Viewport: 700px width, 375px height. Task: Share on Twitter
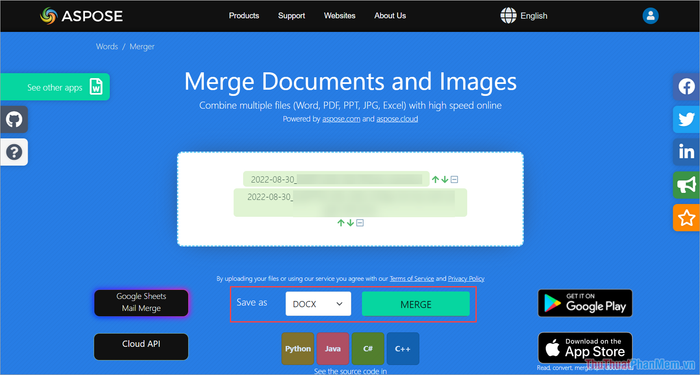pyautogui.click(x=686, y=119)
